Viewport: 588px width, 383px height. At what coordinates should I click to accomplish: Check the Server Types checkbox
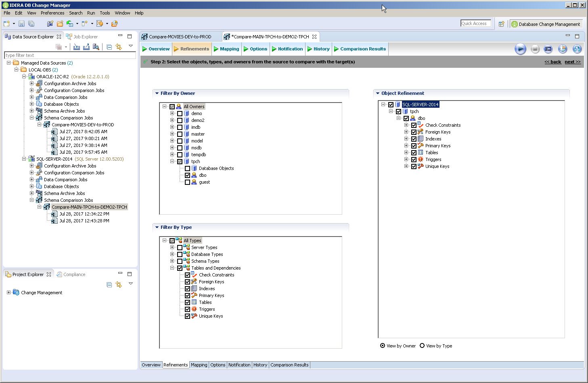pos(180,247)
